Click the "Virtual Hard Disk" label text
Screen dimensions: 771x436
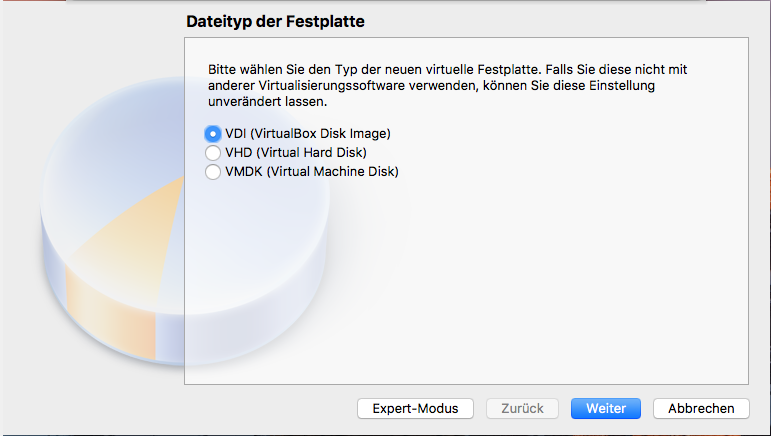coord(311,153)
